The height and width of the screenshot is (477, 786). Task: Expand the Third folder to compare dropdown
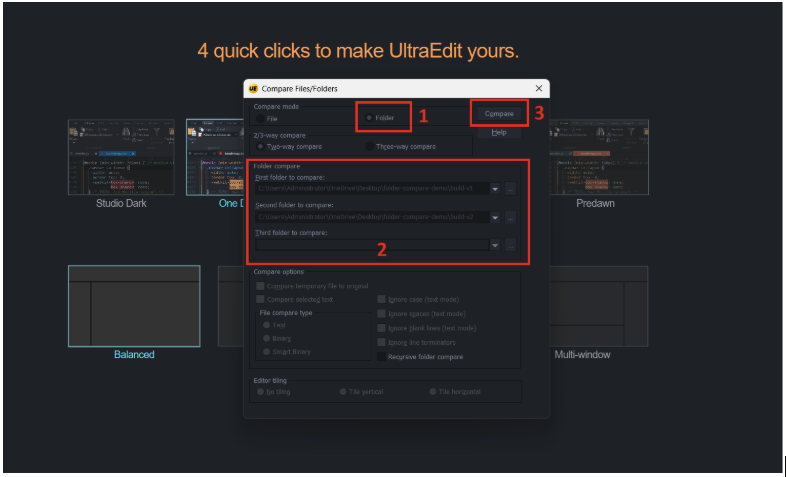click(495, 245)
